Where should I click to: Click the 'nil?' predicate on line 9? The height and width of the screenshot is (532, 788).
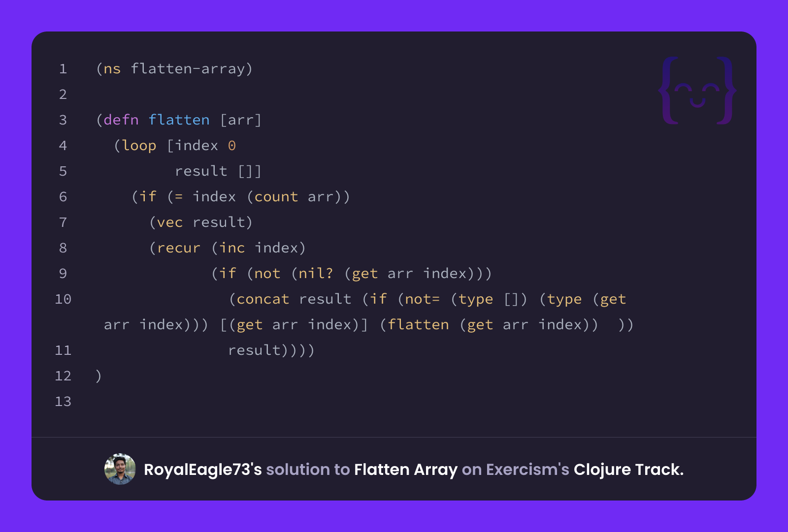click(x=316, y=274)
